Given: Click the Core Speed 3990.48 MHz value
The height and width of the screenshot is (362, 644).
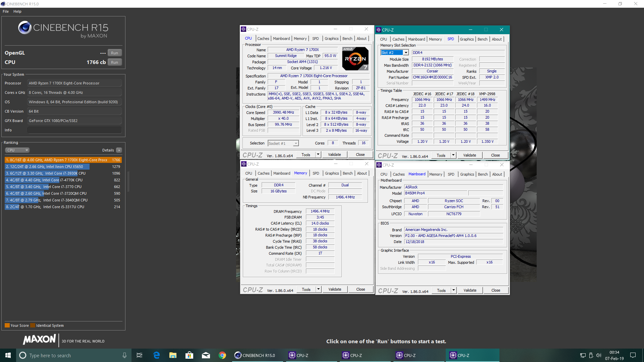Looking at the screenshot, I should 283,113.
